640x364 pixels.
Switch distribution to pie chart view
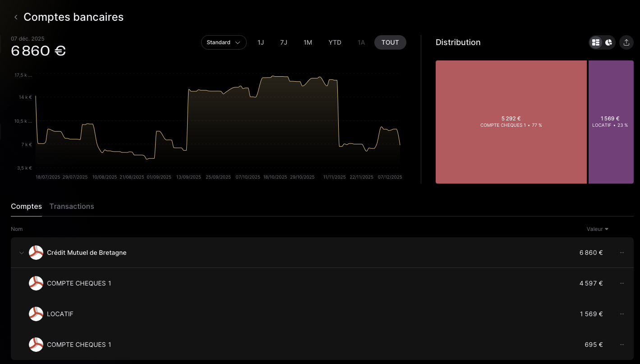608,42
